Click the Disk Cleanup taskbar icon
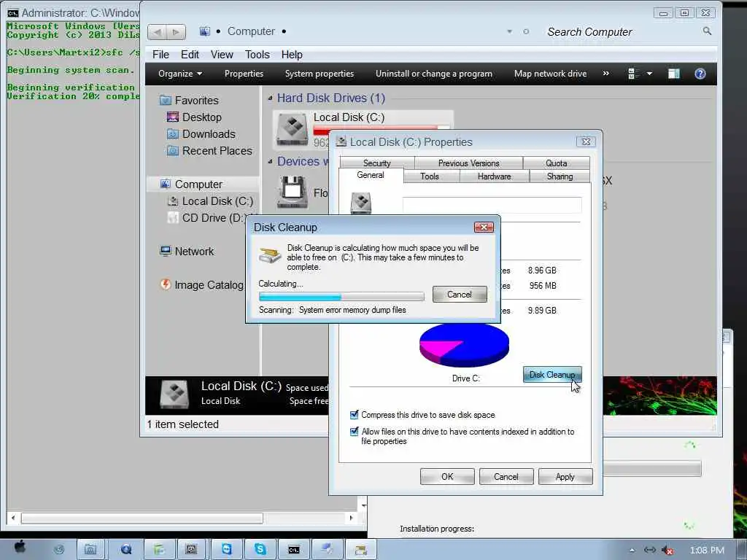The height and width of the screenshot is (560, 747). click(360, 549)
